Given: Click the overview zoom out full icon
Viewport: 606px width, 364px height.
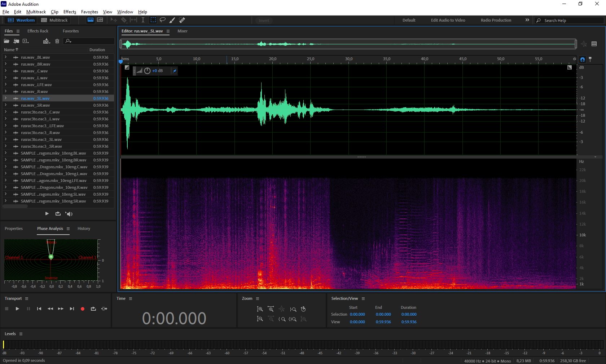Looking at the screenshot, I should pos(584,44).
